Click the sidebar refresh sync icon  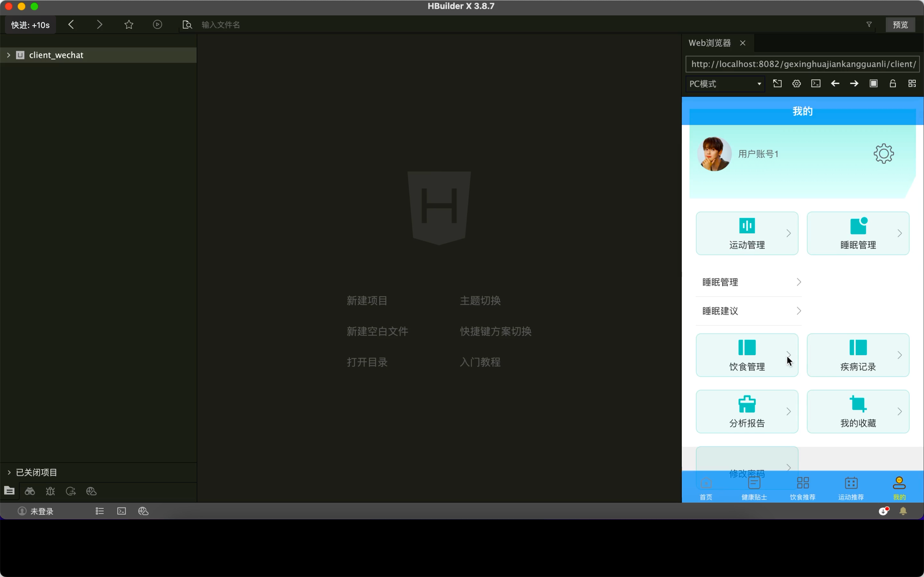(x=70, y=491)
